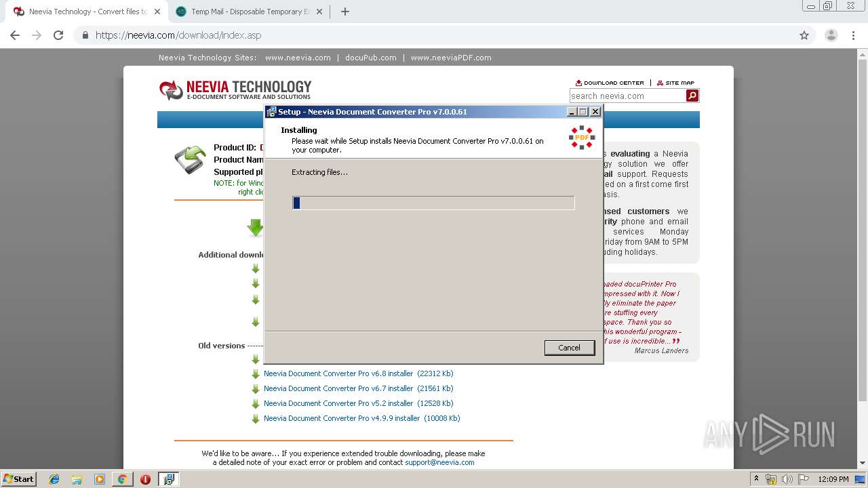Screen dimensions: 868x488
Task: Click green arrow beside v6.8 installer
Action: [256, 374]
